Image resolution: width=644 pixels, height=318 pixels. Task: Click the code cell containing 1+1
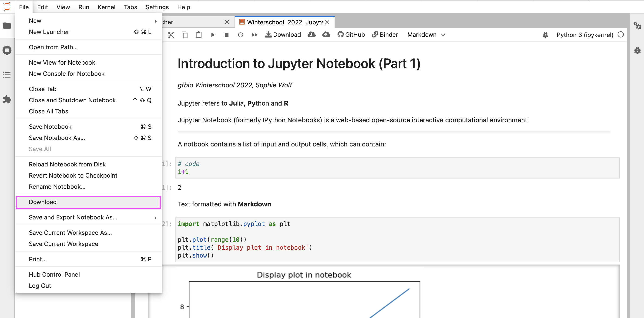coord(397,168)
